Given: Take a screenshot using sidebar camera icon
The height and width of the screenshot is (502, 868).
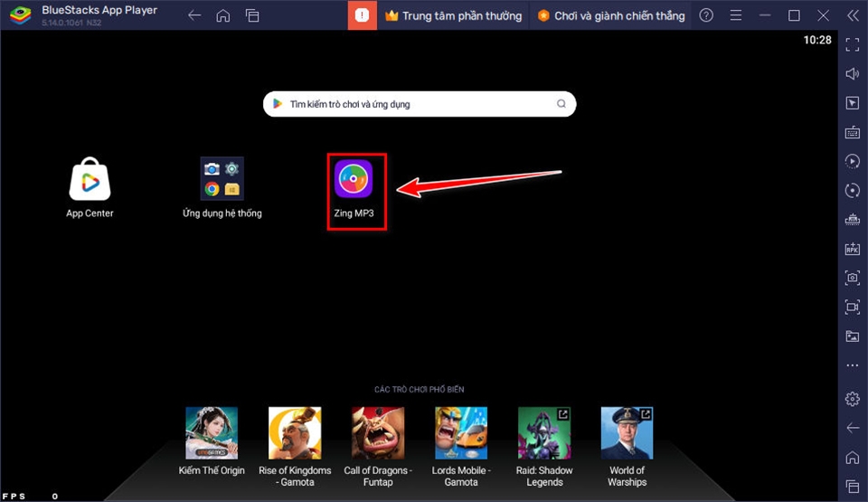Looking at the screenshot, I should click(853, 278).
